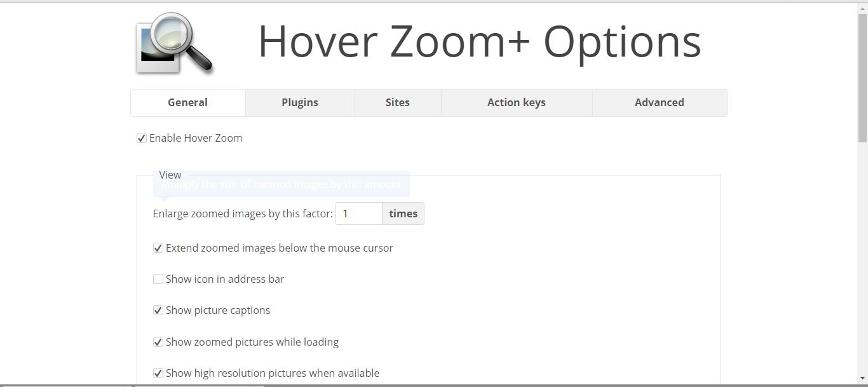Open the Sites tab

pyautogui.click(x=397, y=102)
